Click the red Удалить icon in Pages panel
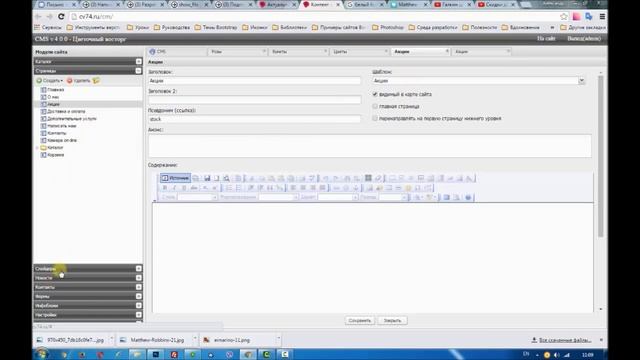 [x=69, y=81]
